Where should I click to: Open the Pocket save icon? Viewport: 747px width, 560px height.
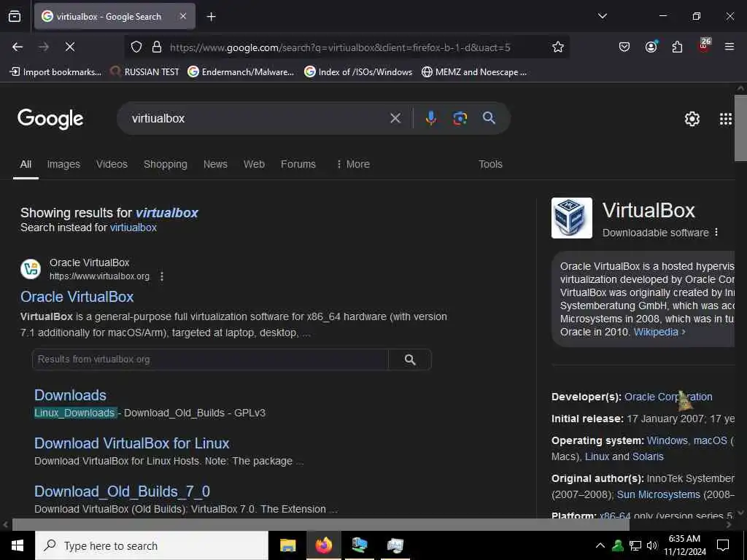[x=624, y=47]
